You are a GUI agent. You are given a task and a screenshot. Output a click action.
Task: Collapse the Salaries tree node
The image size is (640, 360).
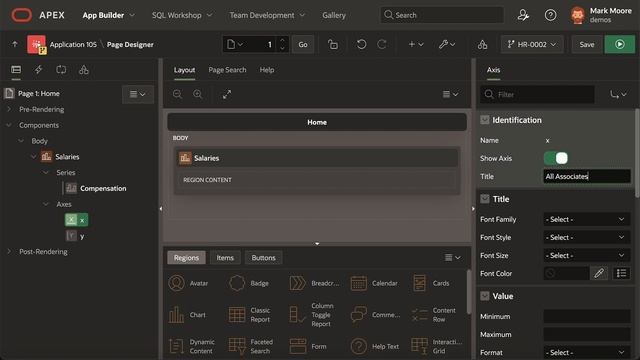[34, 156]
